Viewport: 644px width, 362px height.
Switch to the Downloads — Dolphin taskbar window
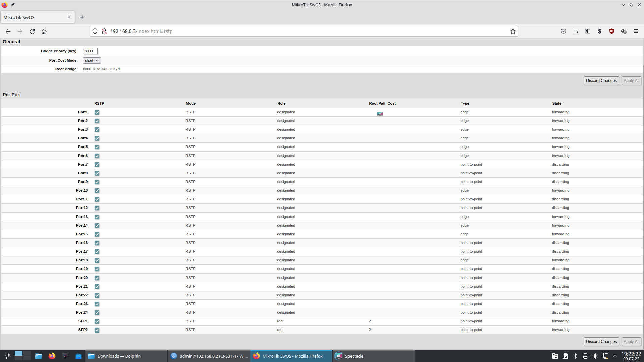coord(119,356)
